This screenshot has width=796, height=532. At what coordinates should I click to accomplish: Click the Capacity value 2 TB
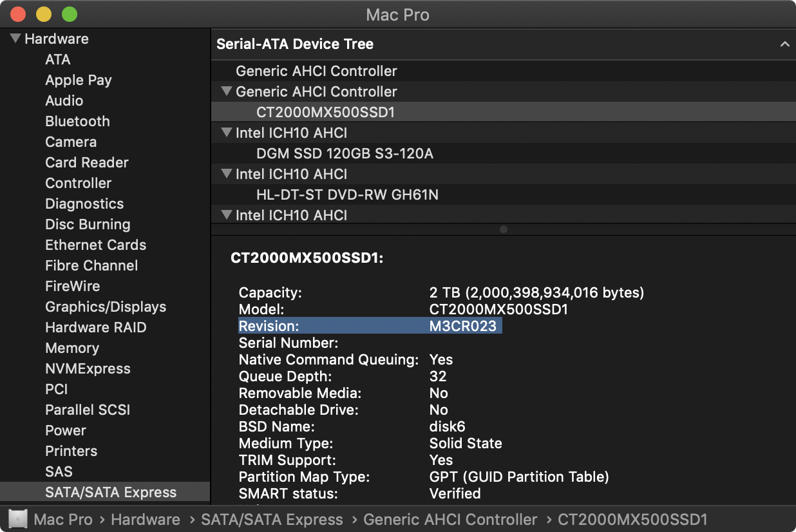(536, 292)
